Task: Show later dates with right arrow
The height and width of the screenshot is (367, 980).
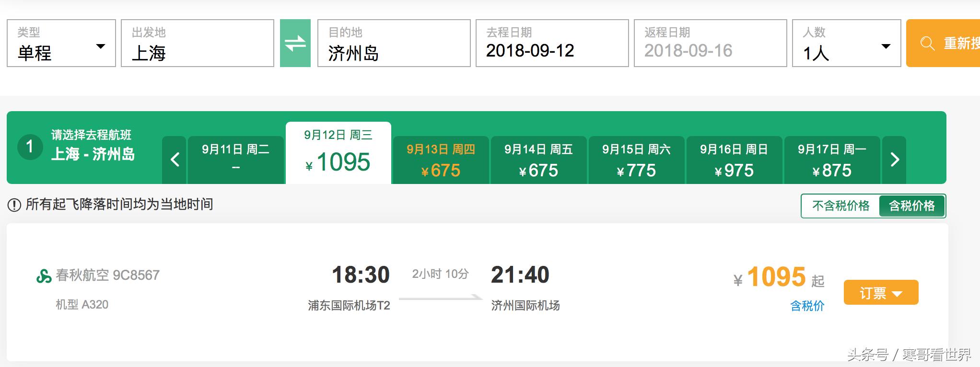Action: click(894, 160)
